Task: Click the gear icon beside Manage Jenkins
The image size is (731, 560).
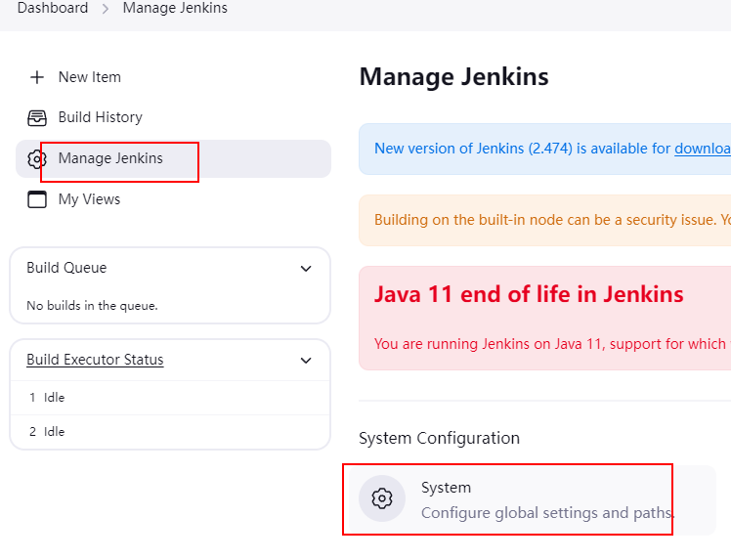Action: tap(37, 159)
